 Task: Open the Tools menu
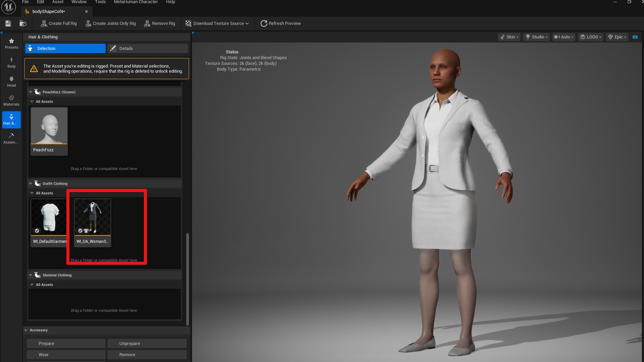click(100, 2)
